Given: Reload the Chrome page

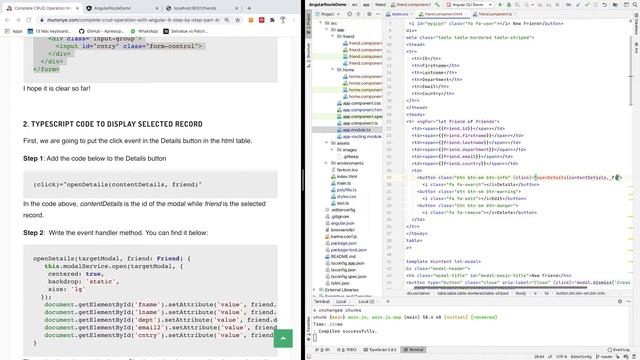Looking at the screenshot, I should 29,20.
